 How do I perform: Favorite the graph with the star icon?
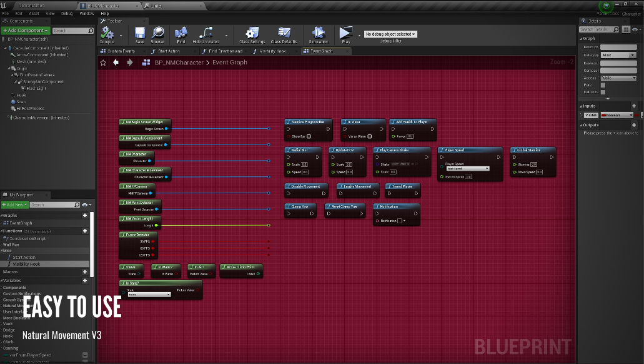point(103,63)
